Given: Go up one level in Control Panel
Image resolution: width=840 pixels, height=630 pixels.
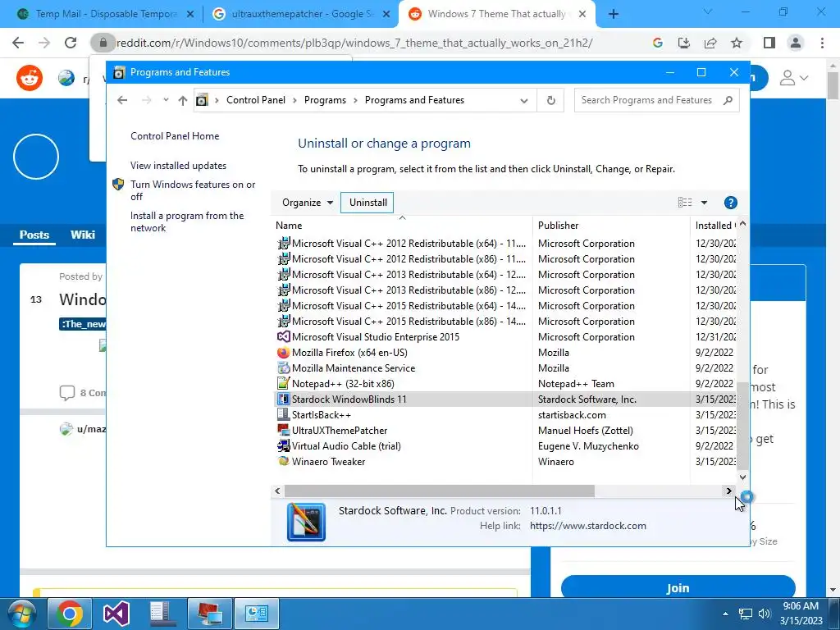Looking at the screenshot, I should tap(183, 100).
